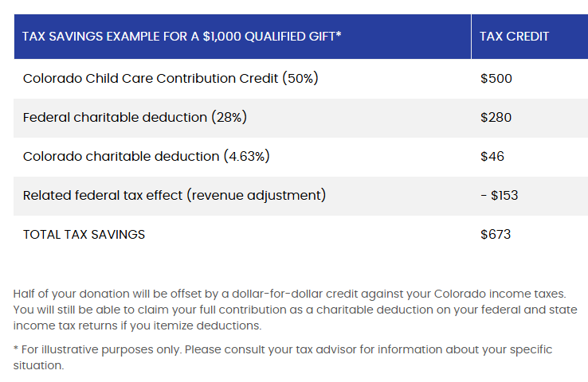Select the $46 value in the table

(492, 156)
